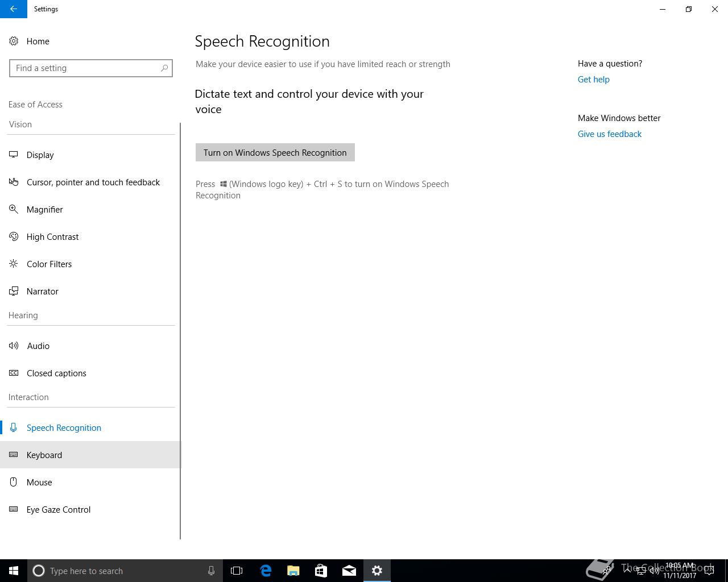
Task: Close the Settings window
Action: coord(715,9)
